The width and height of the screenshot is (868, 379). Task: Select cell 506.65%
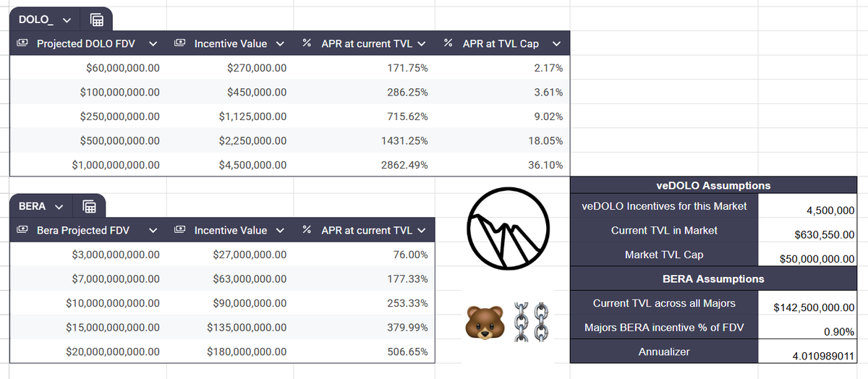pos(364,352)
